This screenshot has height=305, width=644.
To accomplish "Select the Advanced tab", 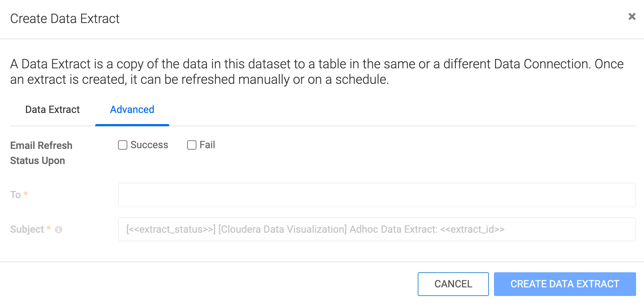I will [x=132, y=109].
